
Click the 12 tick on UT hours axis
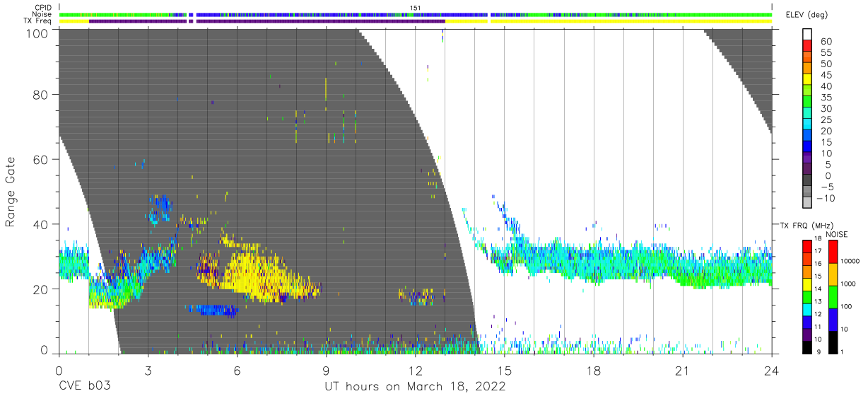click(x=415, y=371)
